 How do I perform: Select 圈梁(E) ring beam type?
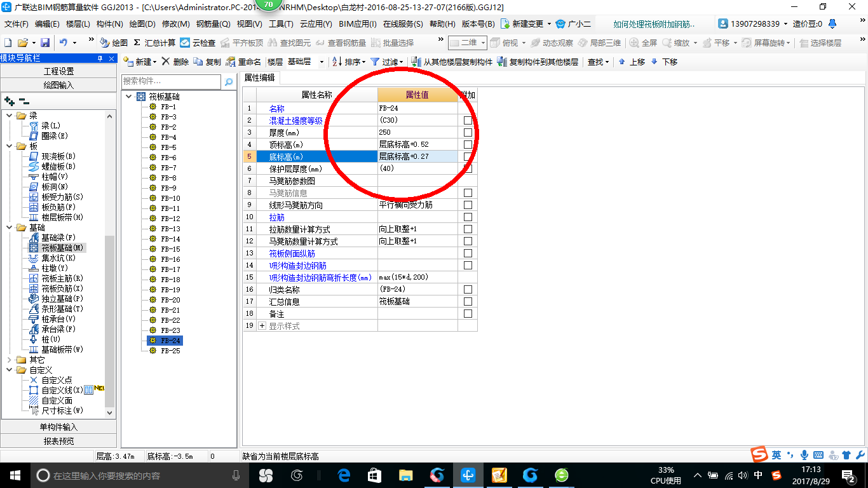click(x=48, y=136)
